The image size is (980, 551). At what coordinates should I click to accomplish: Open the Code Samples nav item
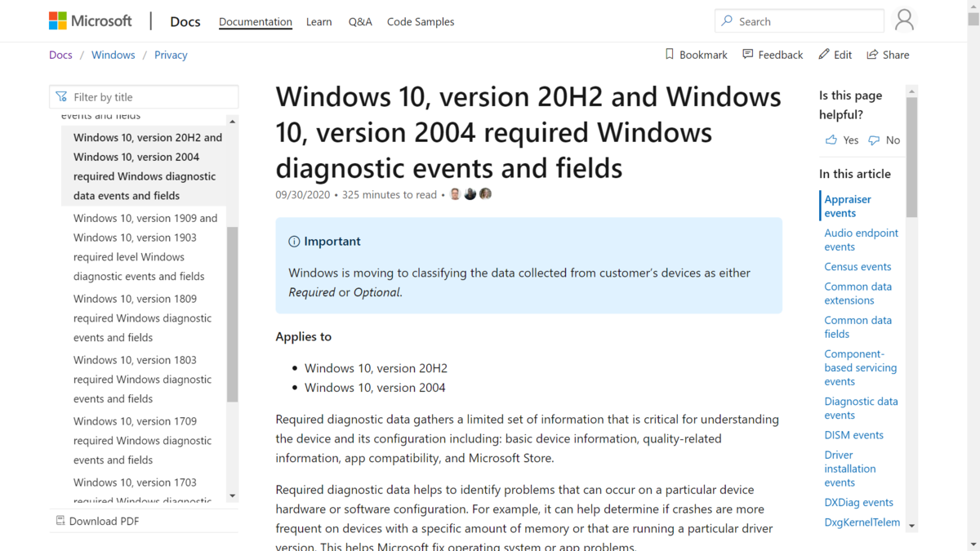pos(421,22)
